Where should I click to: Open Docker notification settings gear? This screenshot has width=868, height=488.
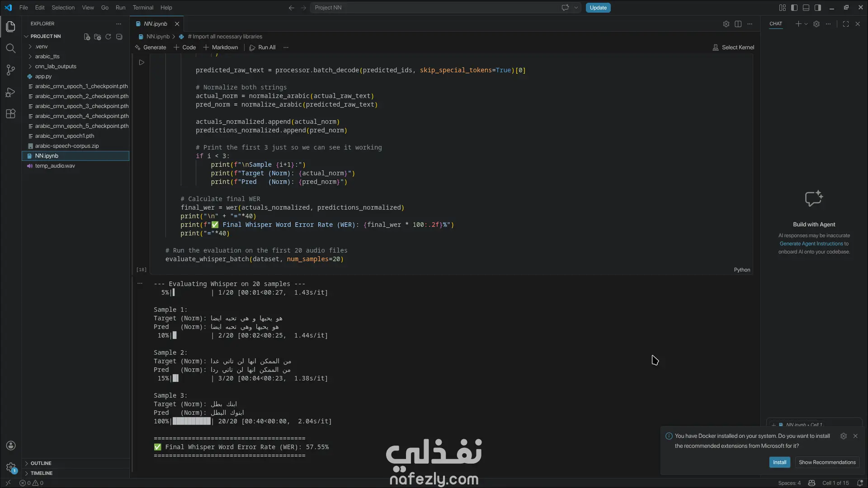tap(843, 436)
